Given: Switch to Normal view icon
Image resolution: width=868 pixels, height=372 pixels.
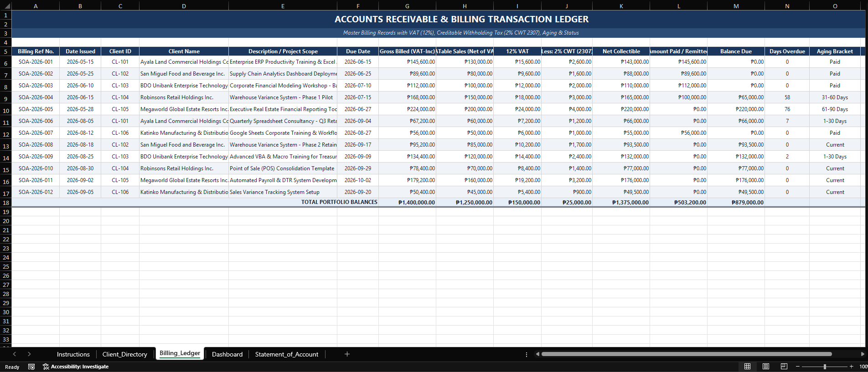Looking at the screenshot, I should tap(747, 367).
